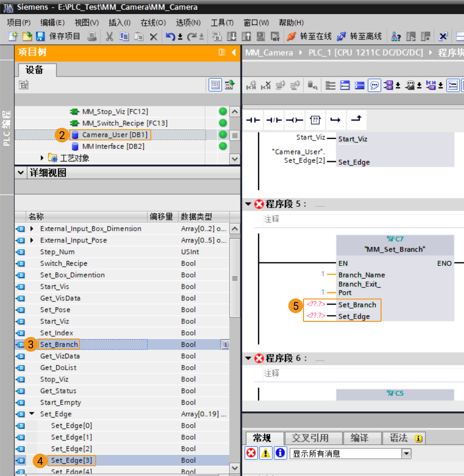Select Camera_User [DB1] data block

click(x=115, y=135)
